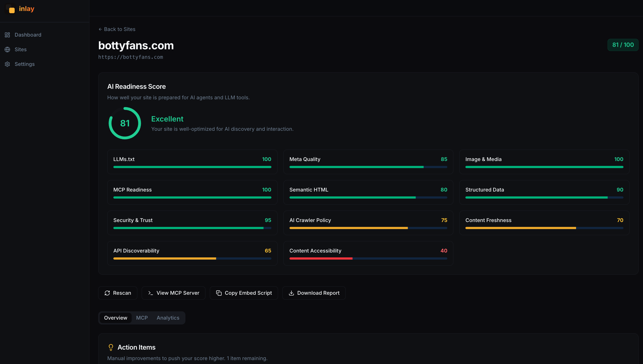Click the Rescan refresh icon
The width and height of the screenshot is (643, 364).
pyautogui.click(x=107, y=293)
